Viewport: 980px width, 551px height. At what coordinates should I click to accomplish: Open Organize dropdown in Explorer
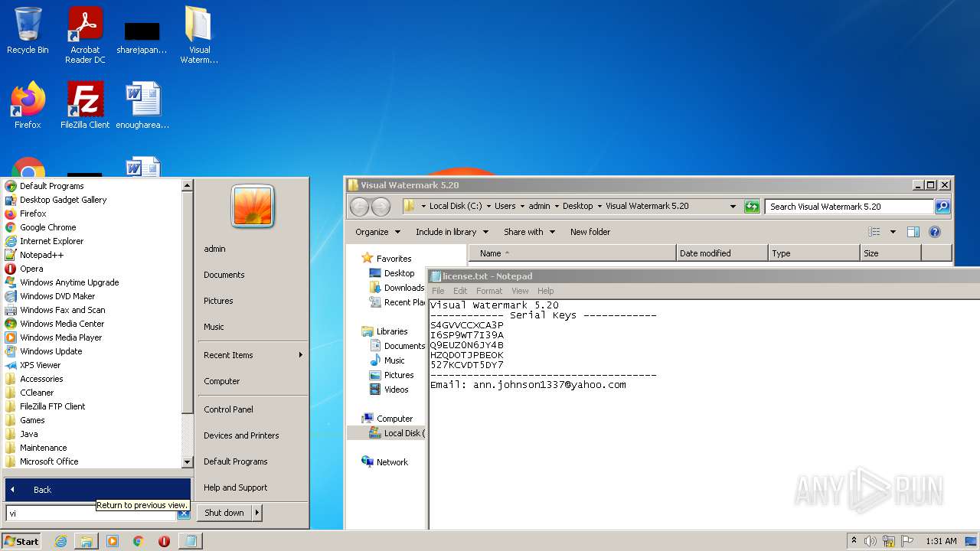coord(377,232)
